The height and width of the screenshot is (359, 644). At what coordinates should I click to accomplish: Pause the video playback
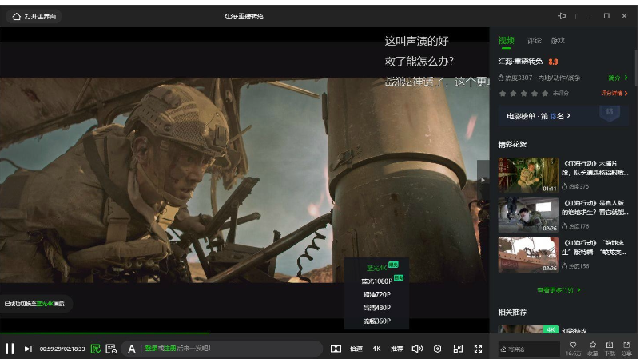(10, 349)
